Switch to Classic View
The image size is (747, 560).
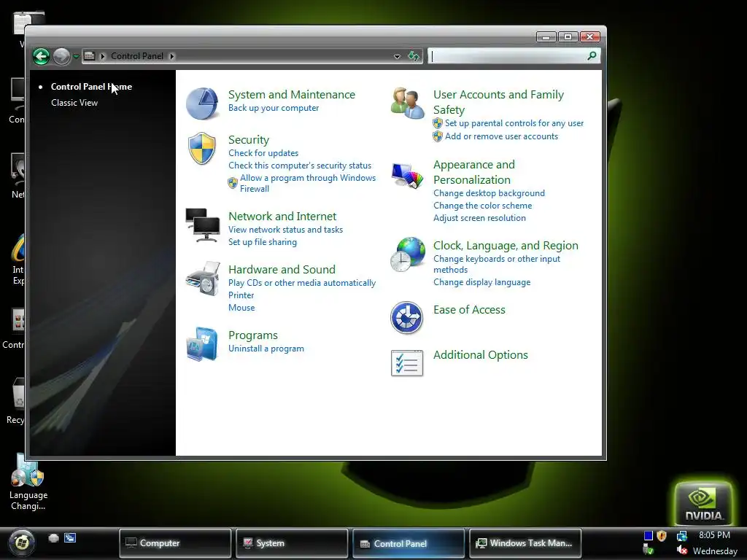(74, 102)
